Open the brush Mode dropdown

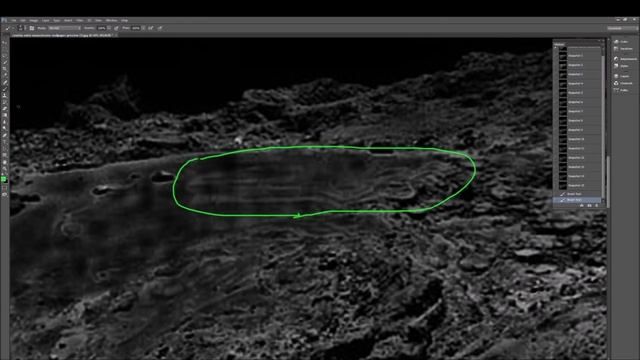(x=64, y=28)
